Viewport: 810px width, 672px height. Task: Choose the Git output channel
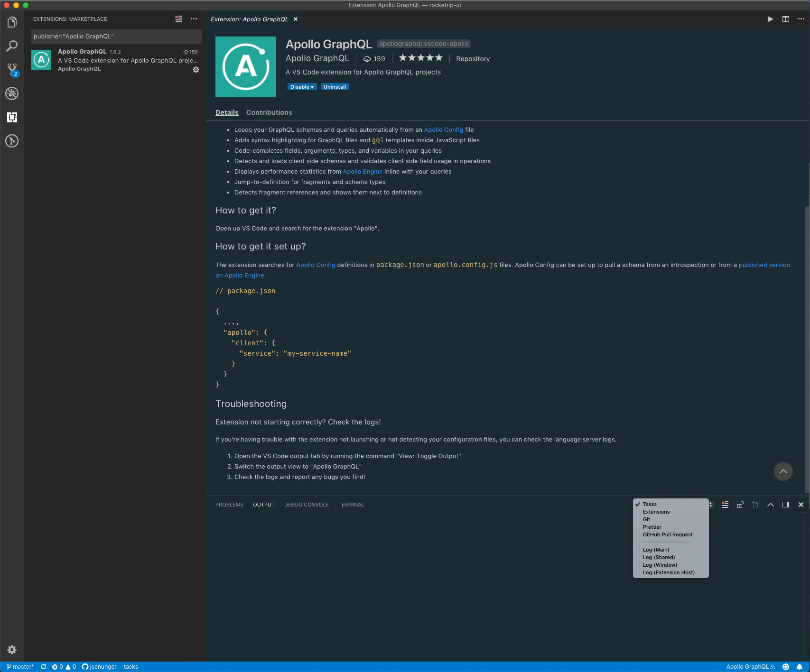646,519
